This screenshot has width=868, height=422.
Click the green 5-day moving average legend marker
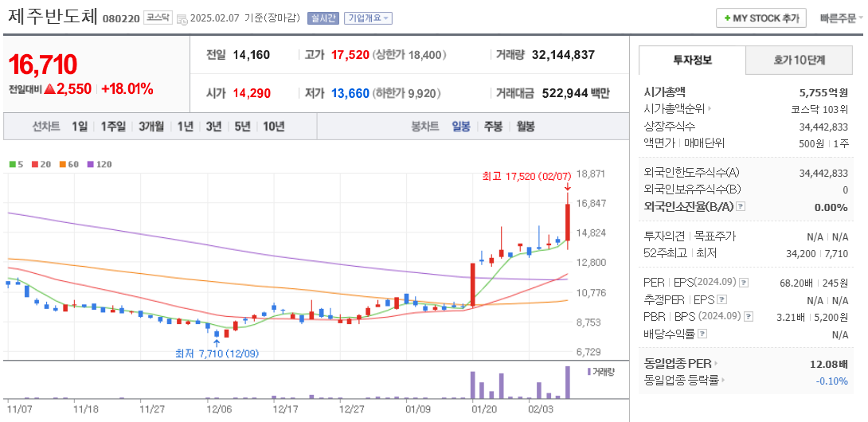(x=12, y=164)
